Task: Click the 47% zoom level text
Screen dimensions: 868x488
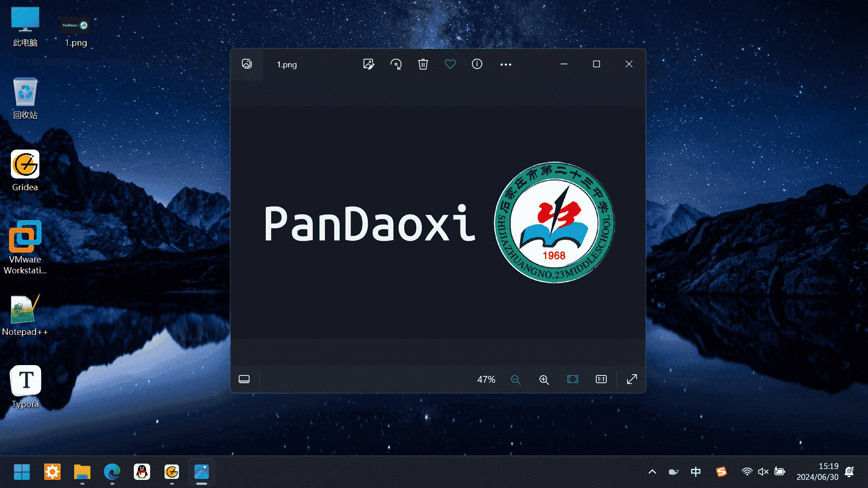Action: tap(486, 380)
